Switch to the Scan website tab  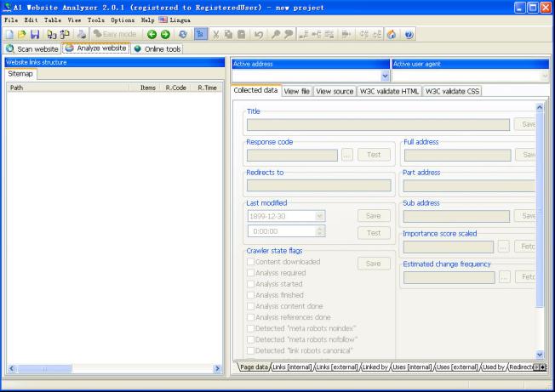32,48
